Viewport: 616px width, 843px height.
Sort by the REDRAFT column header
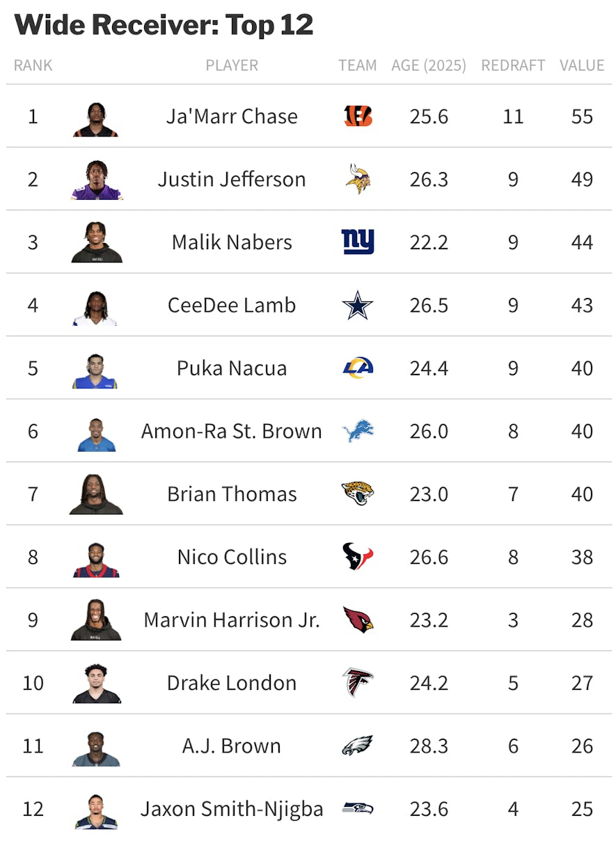513,65
